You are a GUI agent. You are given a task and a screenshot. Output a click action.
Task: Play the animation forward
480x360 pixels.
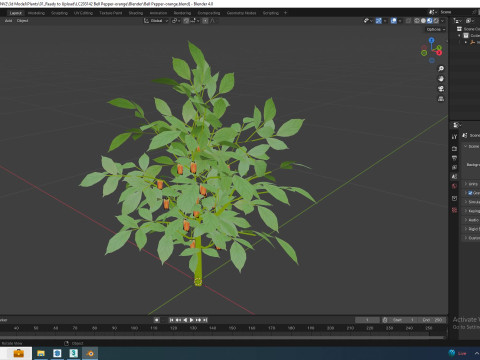[x=192, y=320]
